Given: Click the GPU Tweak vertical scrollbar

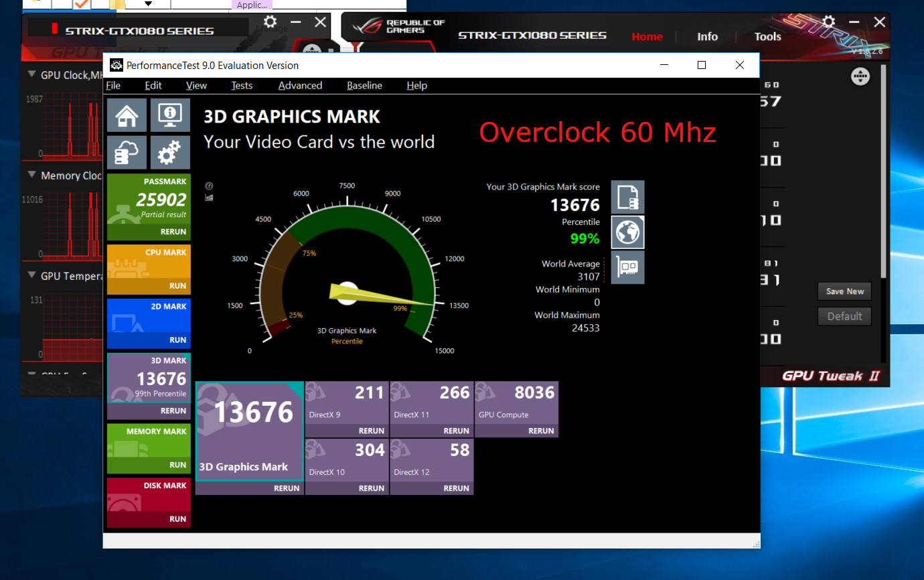Looking at the screenshot, I should 884,167.
